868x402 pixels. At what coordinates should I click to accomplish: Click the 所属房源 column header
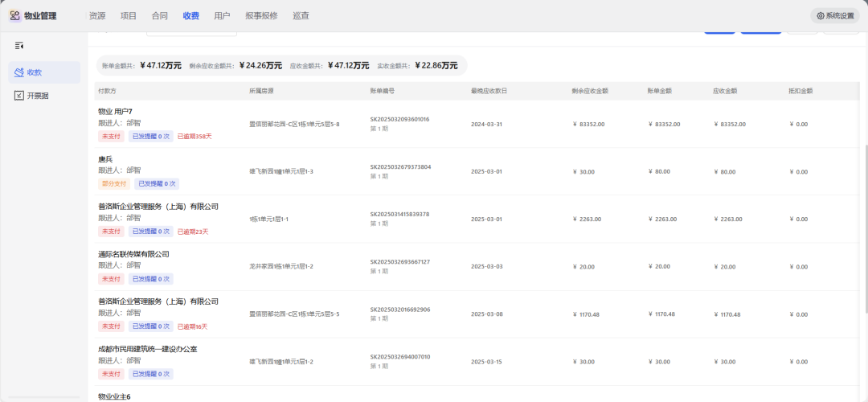[x=261, y=91]
